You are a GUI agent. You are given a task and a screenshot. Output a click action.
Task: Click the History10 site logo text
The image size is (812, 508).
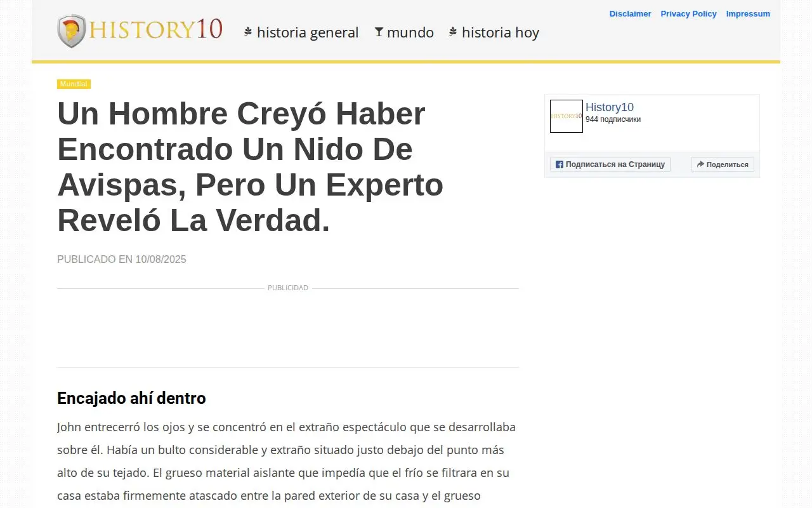[155, 30]
